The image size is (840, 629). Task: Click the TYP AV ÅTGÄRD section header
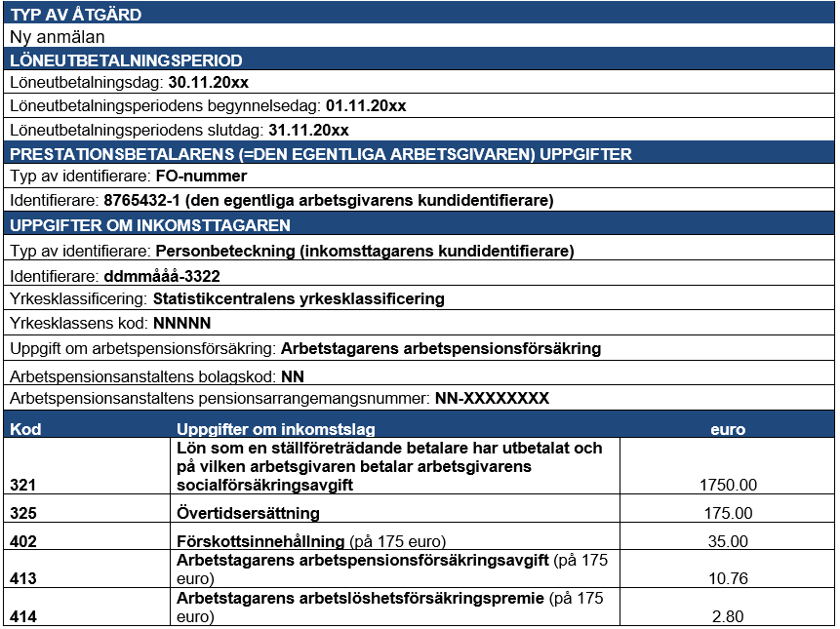tap(75, 15)
